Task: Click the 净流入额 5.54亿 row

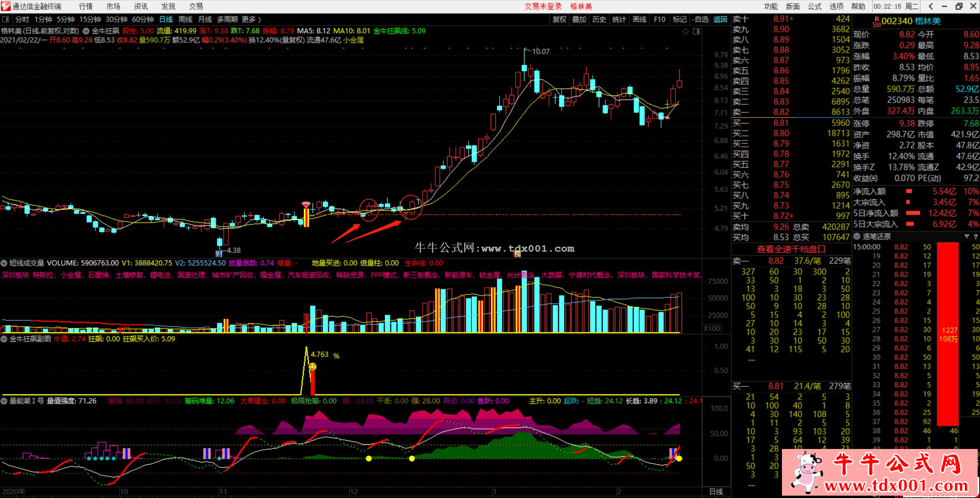Action: tap(916, 191)
